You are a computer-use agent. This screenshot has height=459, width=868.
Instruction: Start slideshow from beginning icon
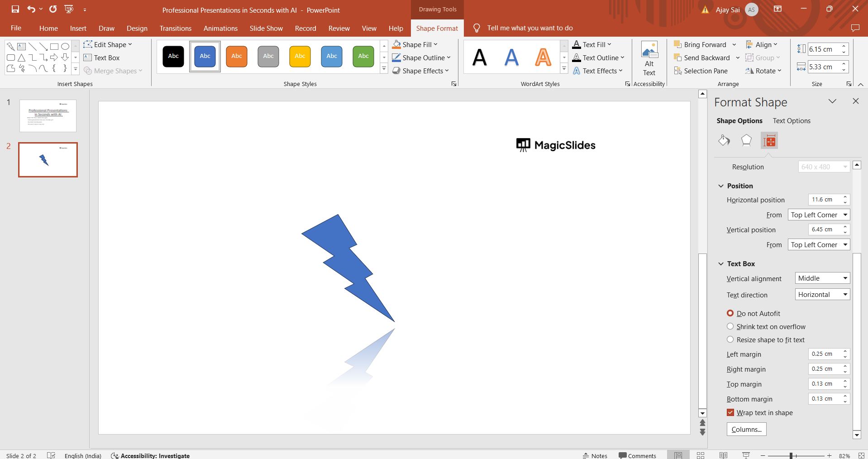[x=69, y=9]
